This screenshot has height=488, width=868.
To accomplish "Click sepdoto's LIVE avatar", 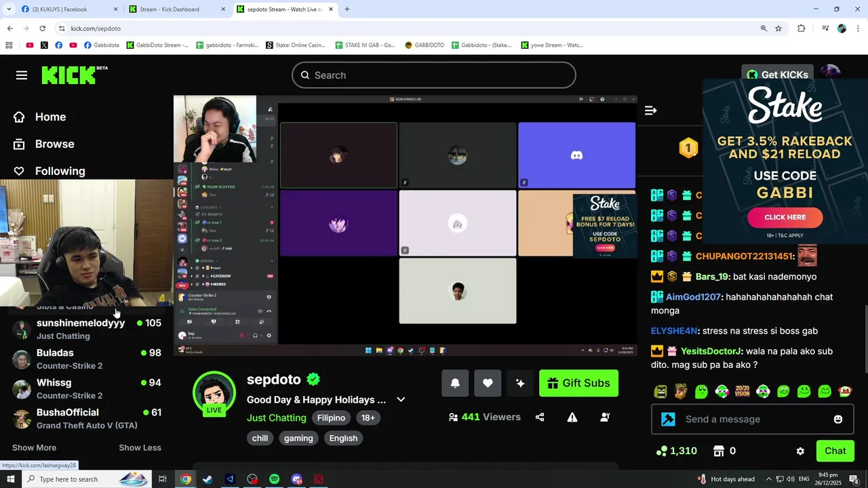I will click(x=214, y=394).
